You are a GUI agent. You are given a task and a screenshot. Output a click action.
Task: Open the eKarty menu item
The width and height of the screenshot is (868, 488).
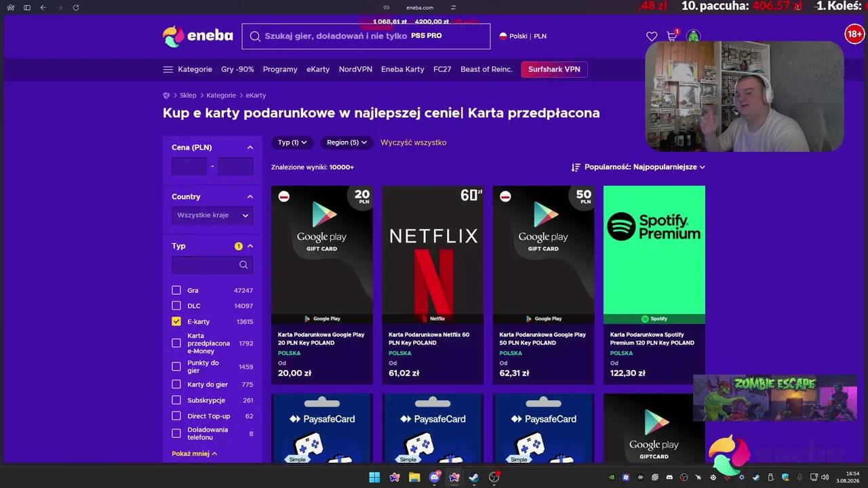[318, 69]
